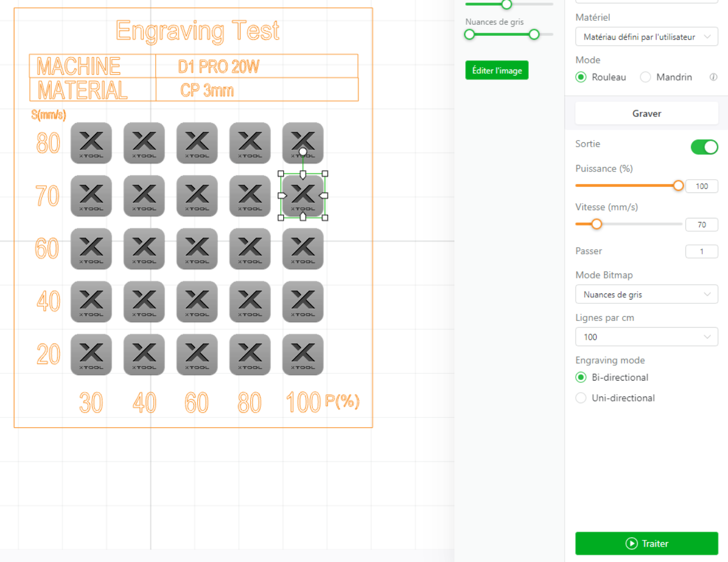Click the right handle of the Nuances de gris slider
Screen dimensions: 728x562
534,34
